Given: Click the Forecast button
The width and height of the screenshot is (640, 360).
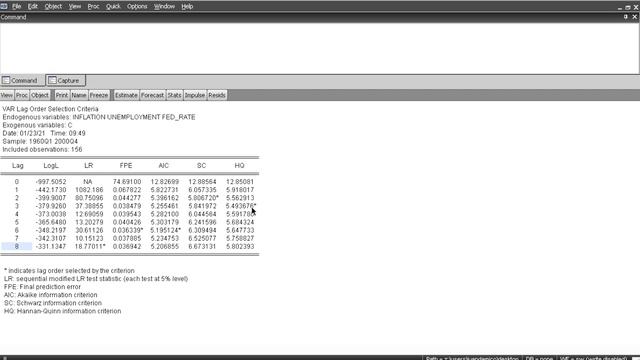Looking at the screenshot, I should click(152, 95).
